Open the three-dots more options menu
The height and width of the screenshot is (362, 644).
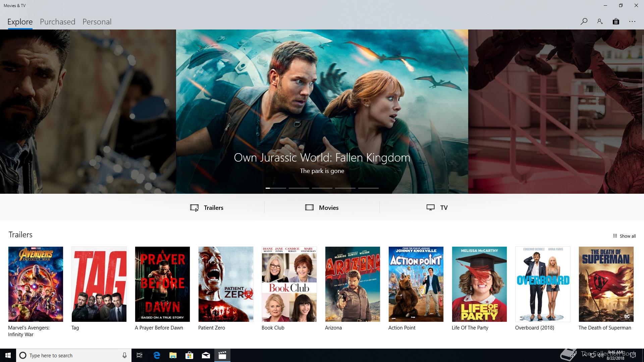[632, 21]
